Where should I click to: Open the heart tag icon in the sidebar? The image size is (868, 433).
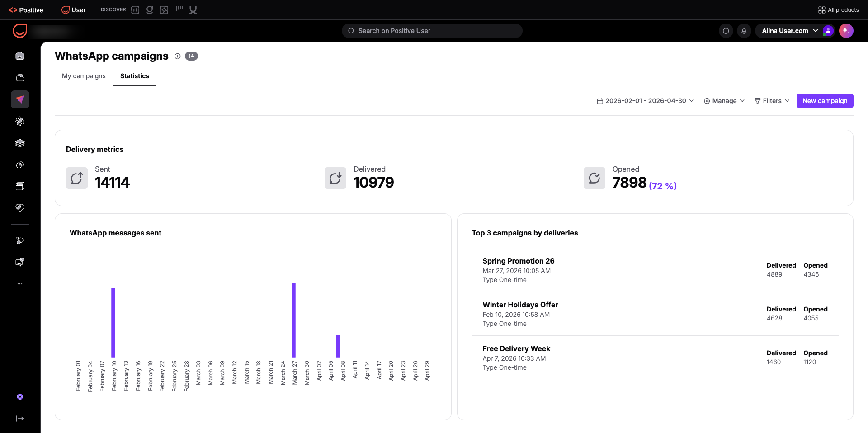[x=20, y=208]
